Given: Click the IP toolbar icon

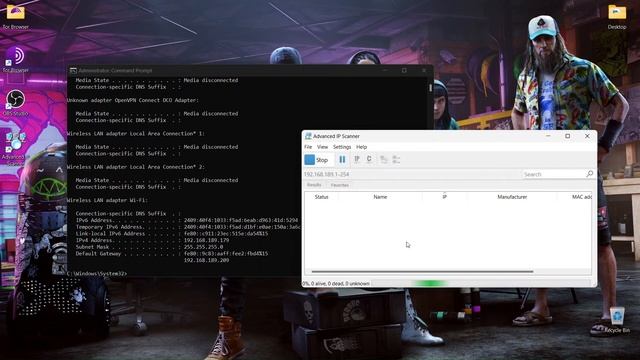Looking at the screenshot, I should [x=357, y=159].
